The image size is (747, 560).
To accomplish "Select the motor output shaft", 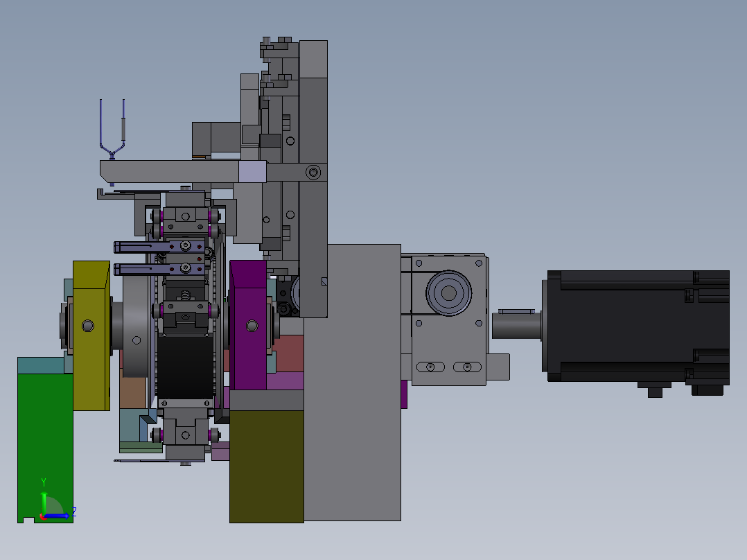I will (516, 325).
